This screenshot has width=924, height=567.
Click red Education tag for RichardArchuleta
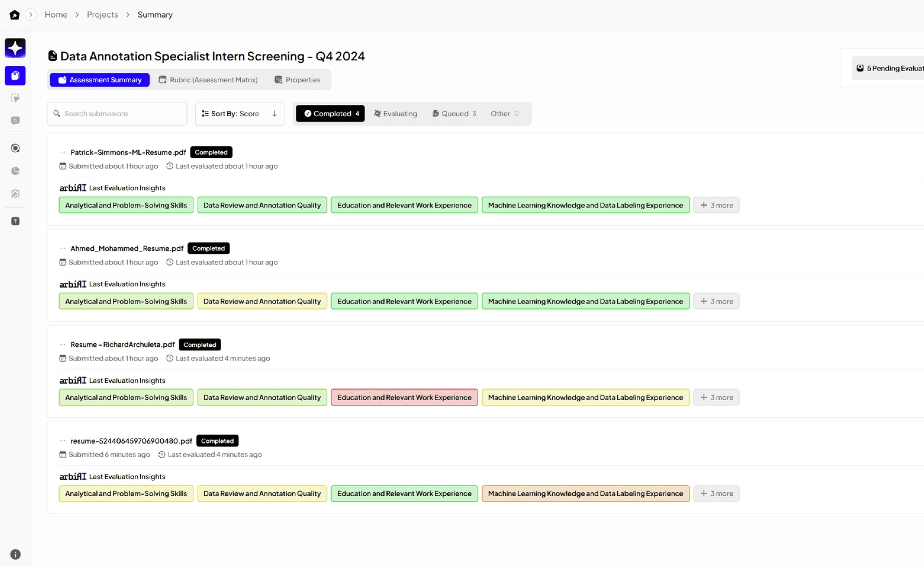404,397
